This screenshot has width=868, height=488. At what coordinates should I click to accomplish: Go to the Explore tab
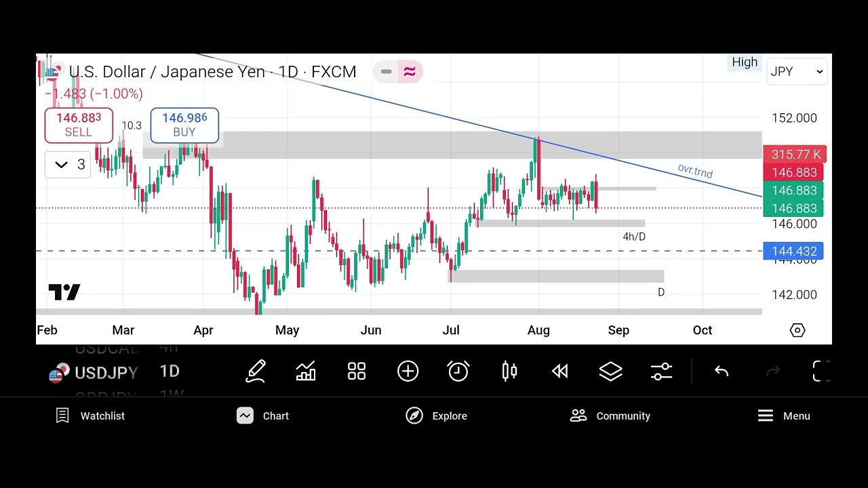437,416
